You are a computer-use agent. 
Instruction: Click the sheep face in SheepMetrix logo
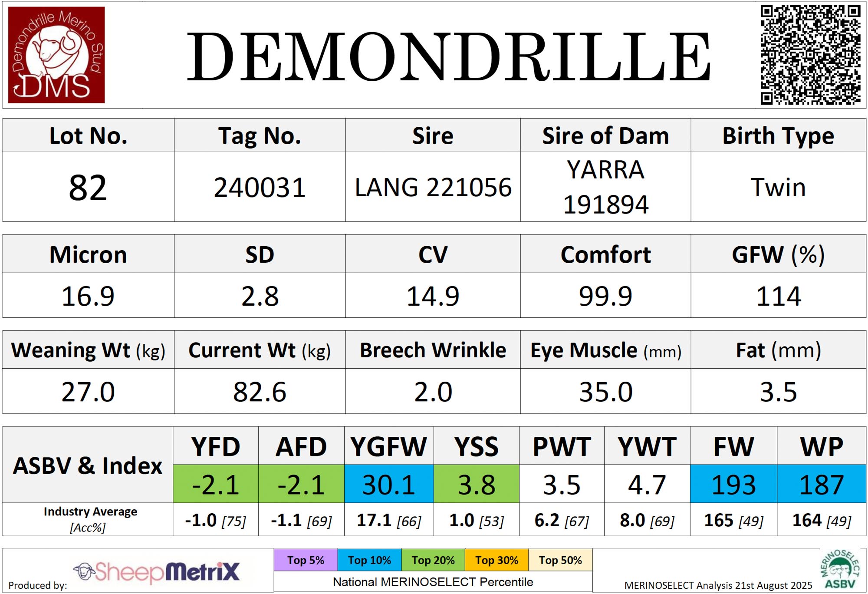[x=85, y=571]
